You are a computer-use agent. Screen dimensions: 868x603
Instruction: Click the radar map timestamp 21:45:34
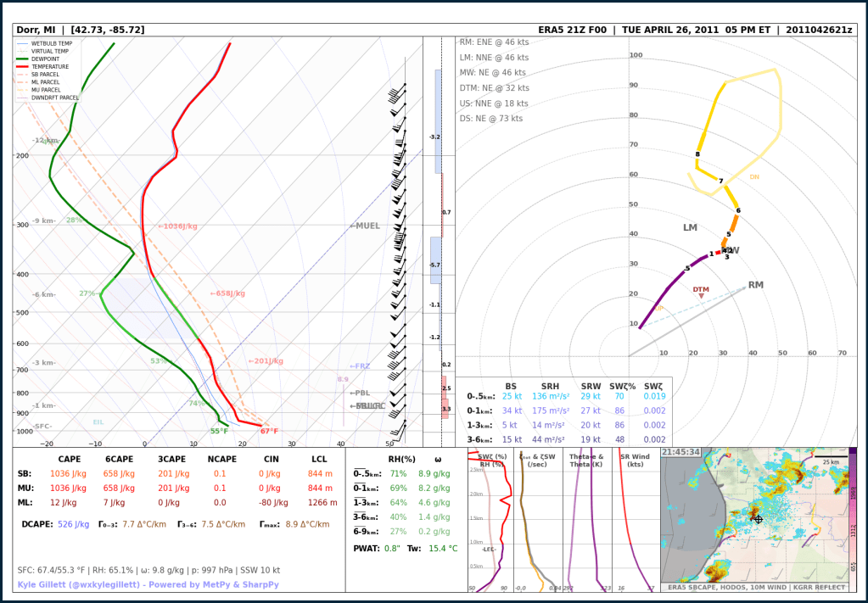[x=680, y=452]
